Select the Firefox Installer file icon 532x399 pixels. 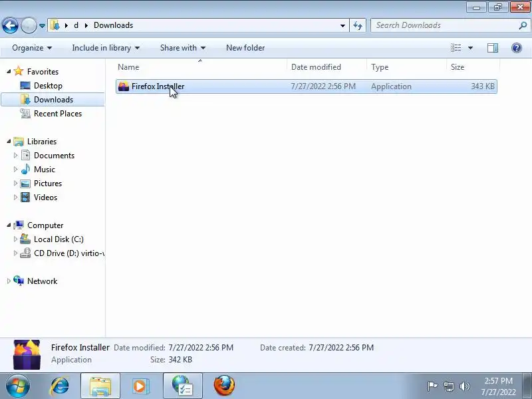(x=124, y=86)
